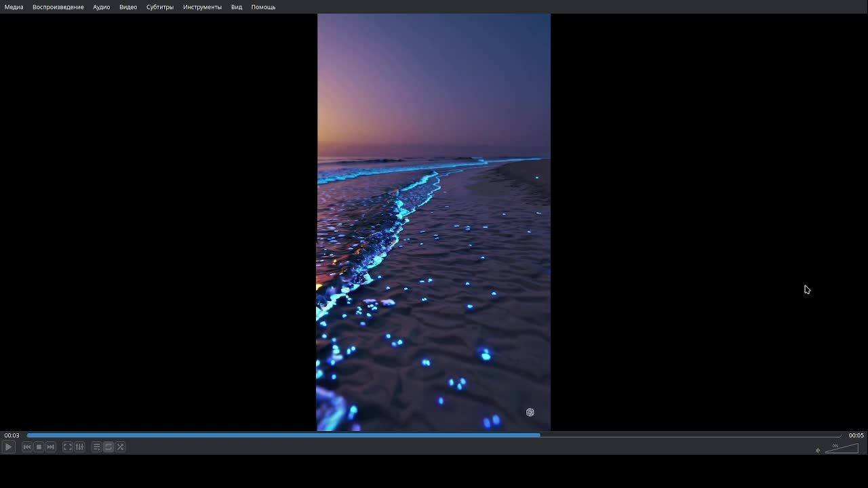Show the playlist view
Viewport: 868px width, 488px height.
pos(97,447)
